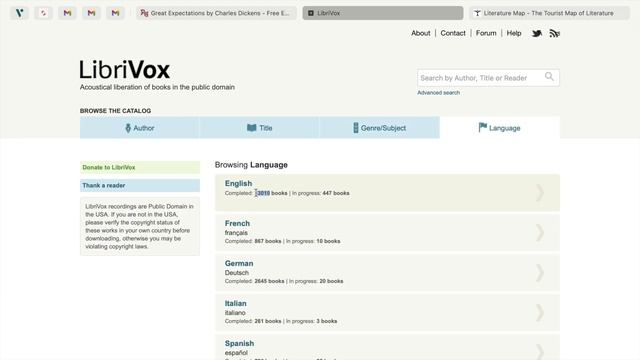Image resolution: width=640 pixels, height=360 pixels.
Task: Open the German language link
Action: tap(239, 263)
